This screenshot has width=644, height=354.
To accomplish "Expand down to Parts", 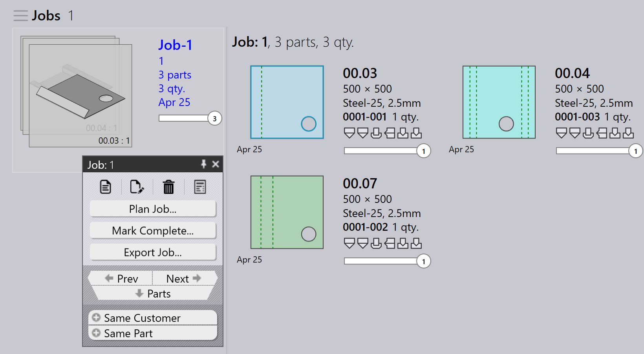I will pyautogui.click(x=153, y=293).
